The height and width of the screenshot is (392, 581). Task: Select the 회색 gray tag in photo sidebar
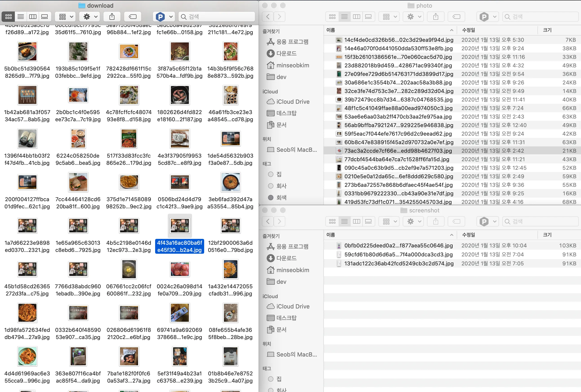pos(281,198)
